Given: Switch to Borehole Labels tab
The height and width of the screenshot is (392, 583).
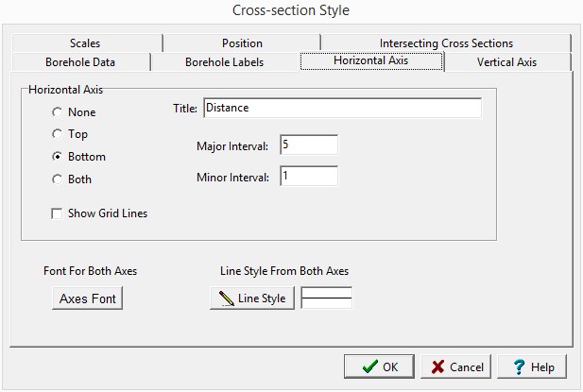Looking at the screenshot, I should [224, 62].
